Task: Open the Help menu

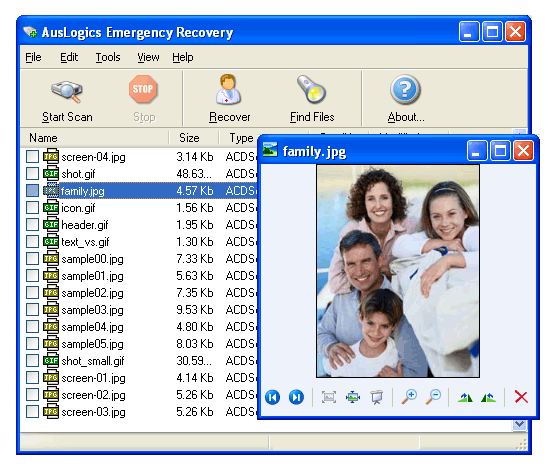Action: click(182, 57)
